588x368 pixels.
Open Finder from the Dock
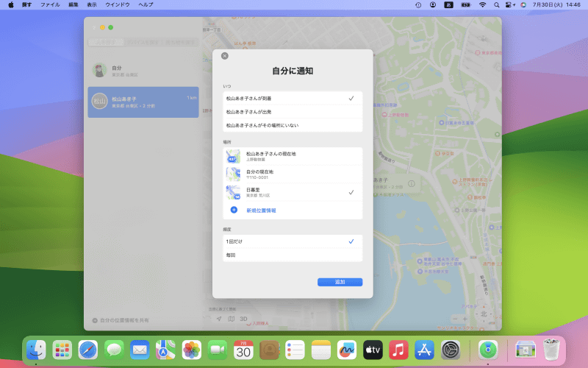(36, 350)
